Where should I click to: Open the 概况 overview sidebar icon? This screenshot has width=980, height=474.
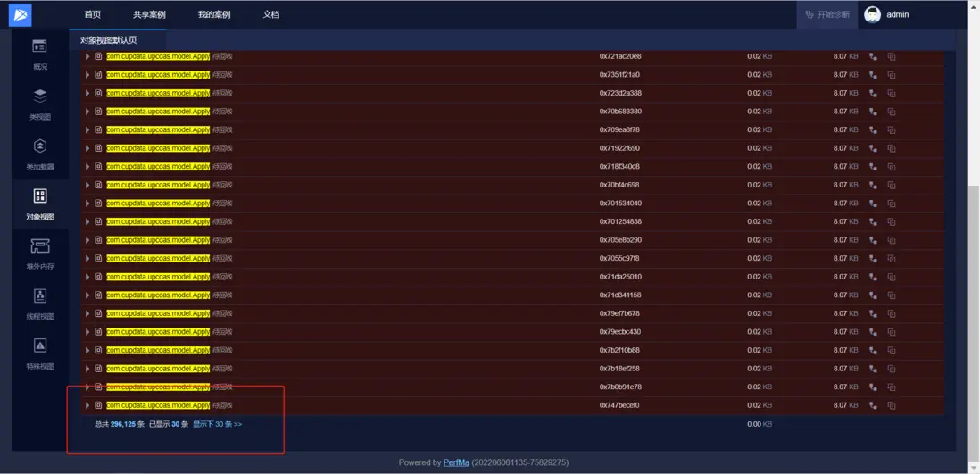click(40, 46)
